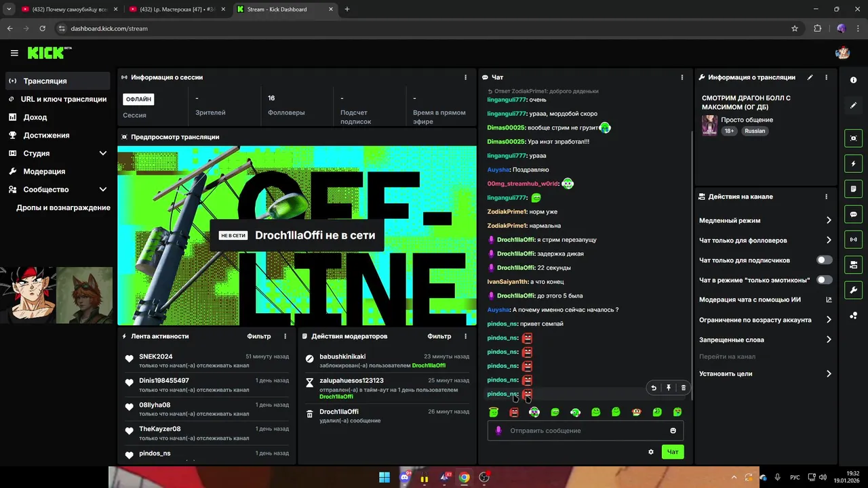Click the three-dots icon at the sidebar bottom
The width and height of the screenshot is (868, 488).
(853, 315)
